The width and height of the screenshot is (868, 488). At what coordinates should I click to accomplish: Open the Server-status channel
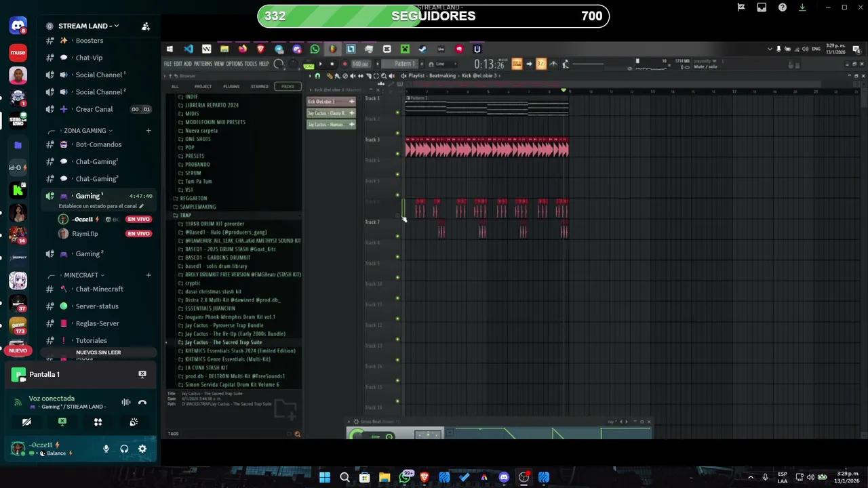click(x=97, y=306)
